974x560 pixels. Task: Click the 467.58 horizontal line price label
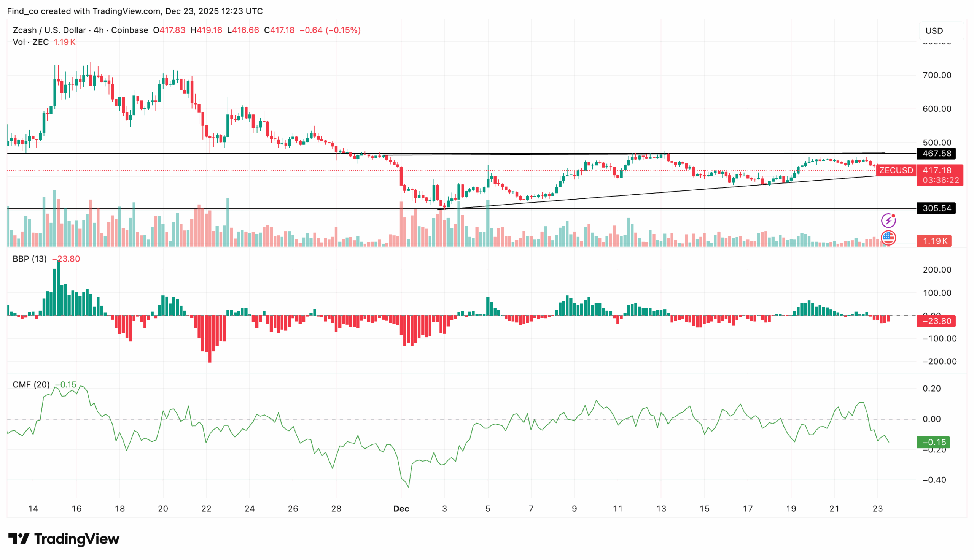936,154
